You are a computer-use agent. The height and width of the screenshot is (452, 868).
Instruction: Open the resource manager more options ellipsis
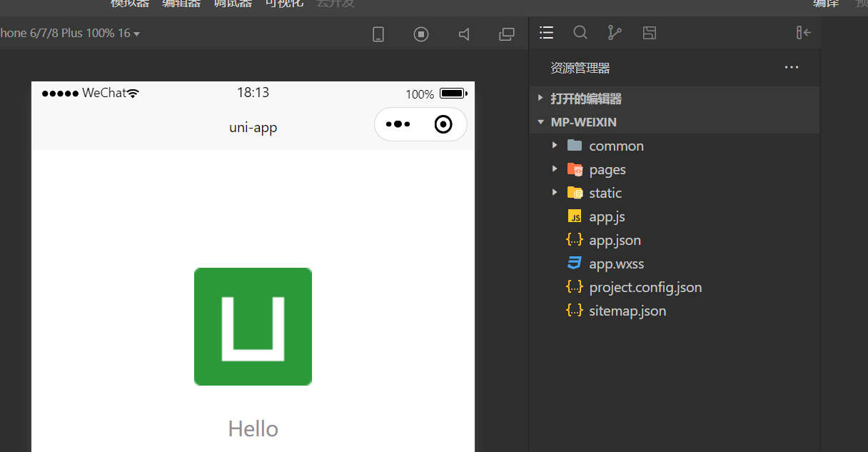click(791, 68)
